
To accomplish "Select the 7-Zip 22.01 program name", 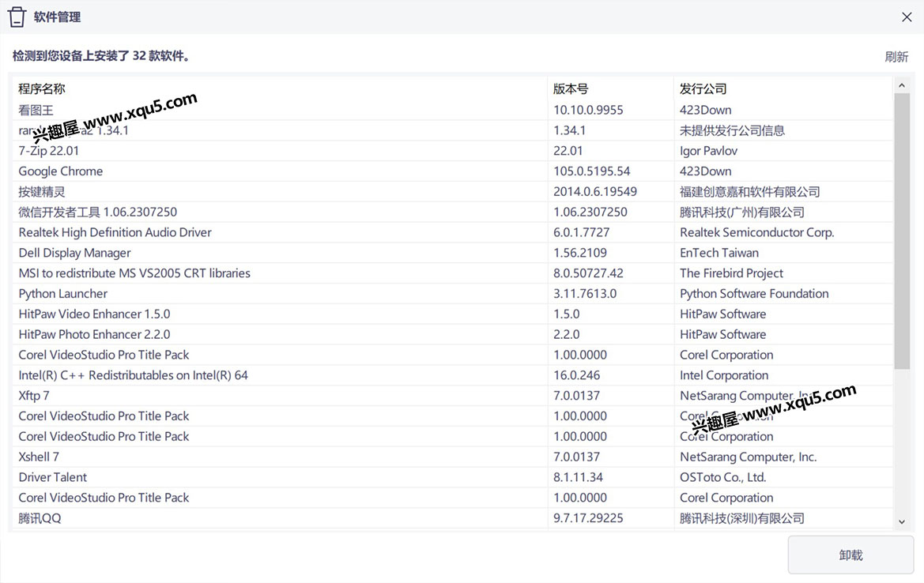I will coord(48,151).
